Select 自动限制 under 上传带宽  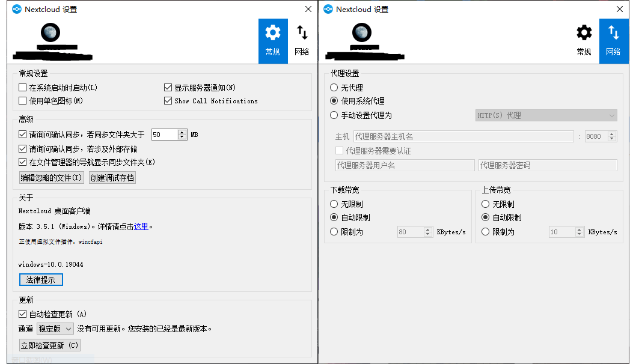click(485, 217)
